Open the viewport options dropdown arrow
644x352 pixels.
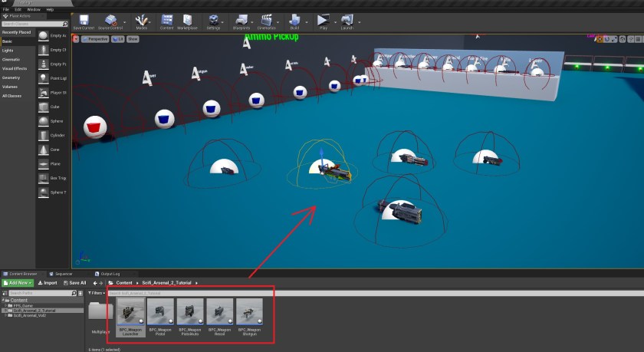point(76,38)
